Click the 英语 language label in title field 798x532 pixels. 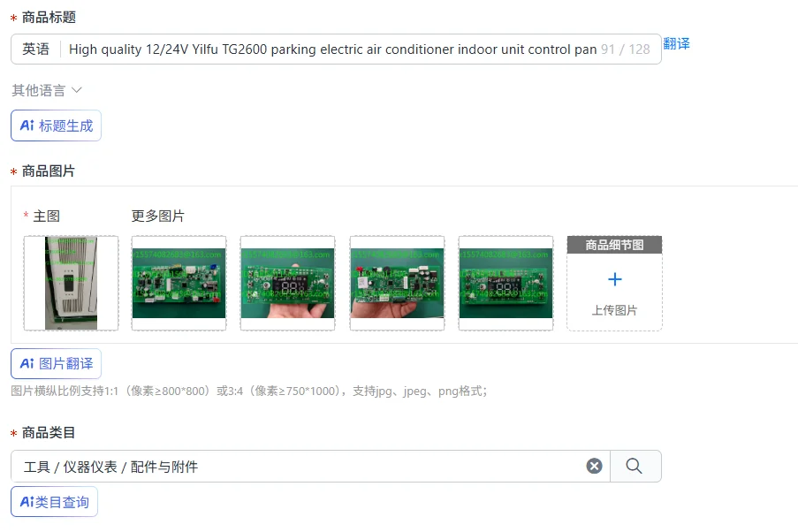(35, 49)
